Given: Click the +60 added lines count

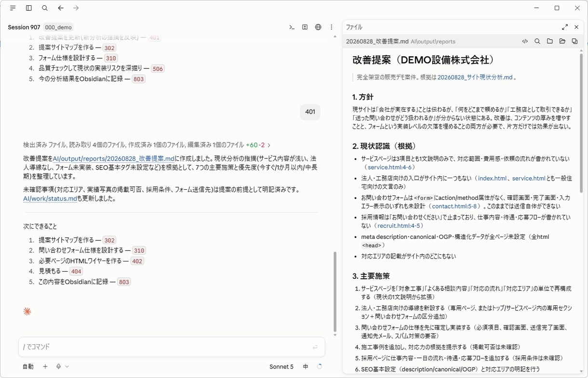Looking at the screenshot, I should pyautogui.click(x=252, y=145).
